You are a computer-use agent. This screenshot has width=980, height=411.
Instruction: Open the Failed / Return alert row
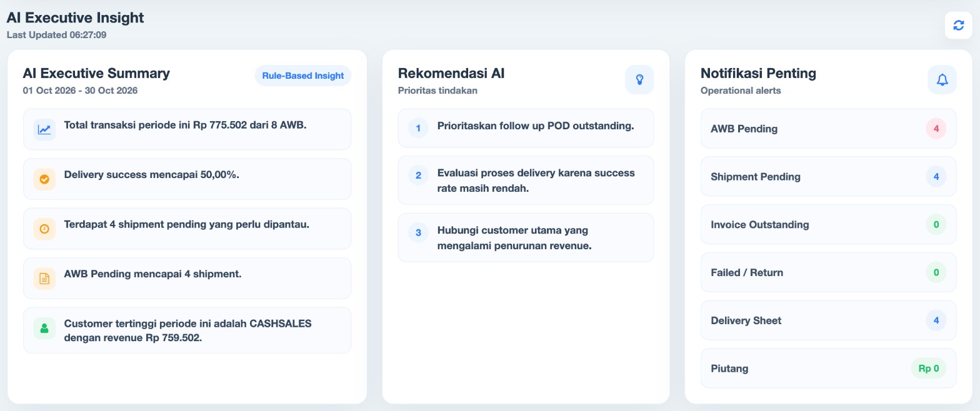coord(828,272)
